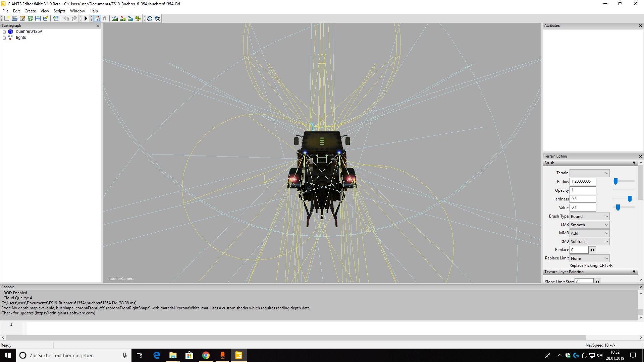The height and width of the screenshot is (362, 644).
Task: Click the New scene icon
Action: pyautogui.click(x=7, y=18)
